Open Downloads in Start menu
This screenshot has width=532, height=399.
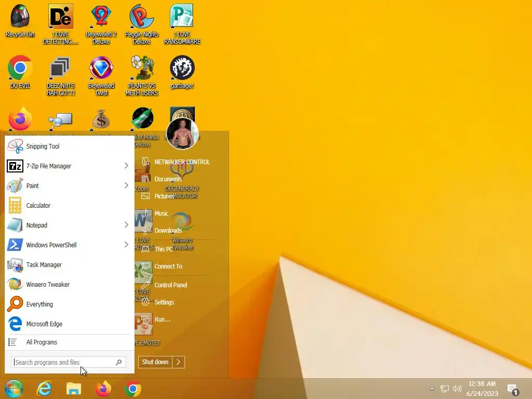click(x=162, y=230)
